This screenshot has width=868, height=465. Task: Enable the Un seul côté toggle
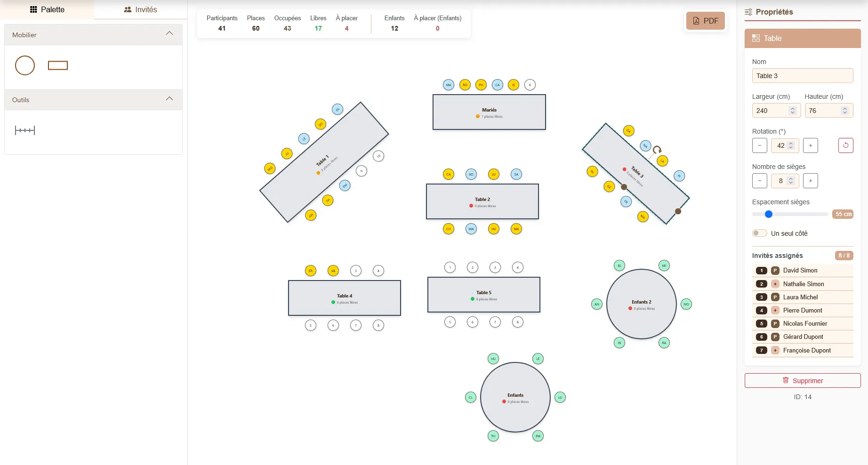coord(759,233)
